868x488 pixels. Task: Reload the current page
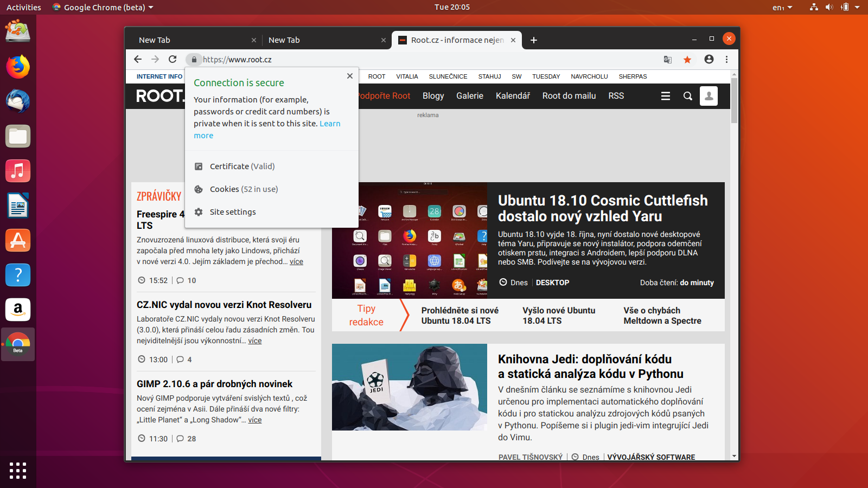[173, 60]
